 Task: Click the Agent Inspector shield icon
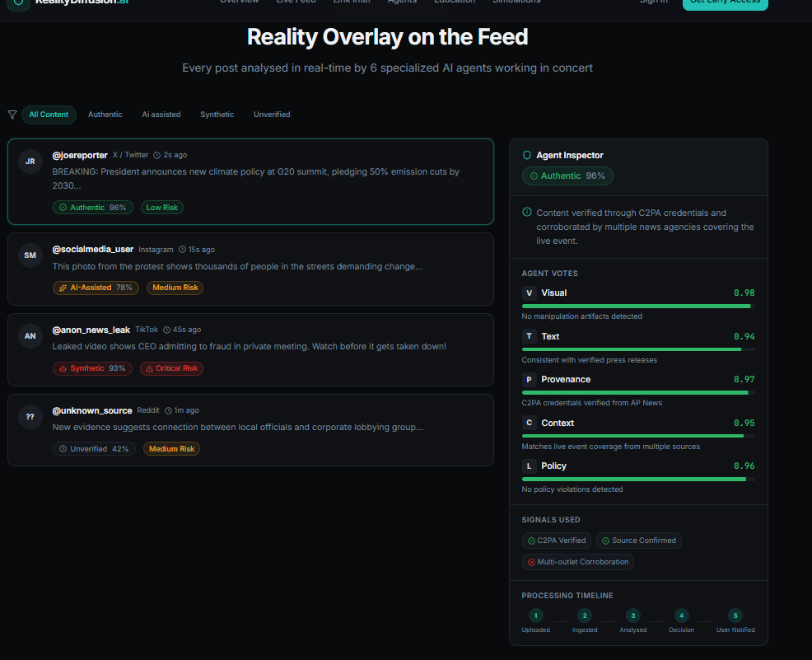pyautogui.click(x=527, y=155)
